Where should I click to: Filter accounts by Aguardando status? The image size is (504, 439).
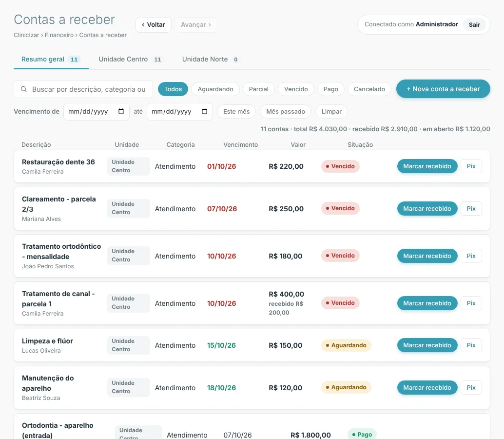pos(215,89)
